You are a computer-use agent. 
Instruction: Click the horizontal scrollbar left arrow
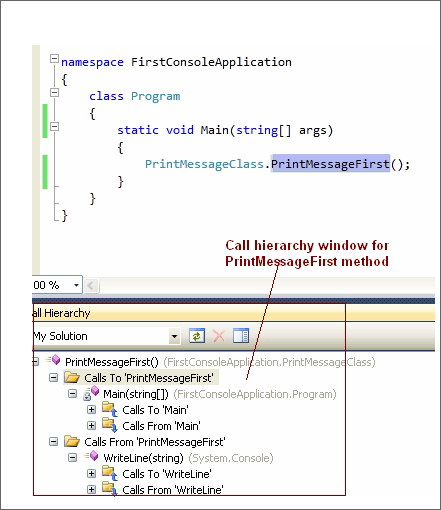click(91, 285)
